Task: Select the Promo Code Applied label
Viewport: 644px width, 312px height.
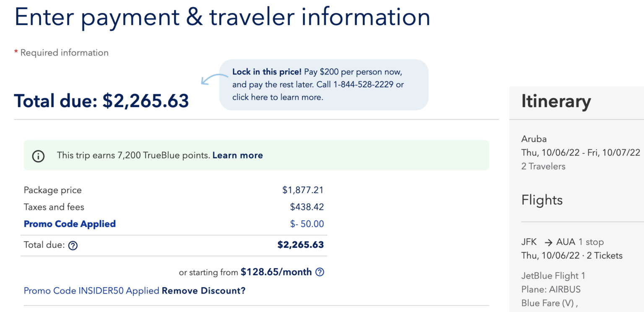Action: (69, 224)
